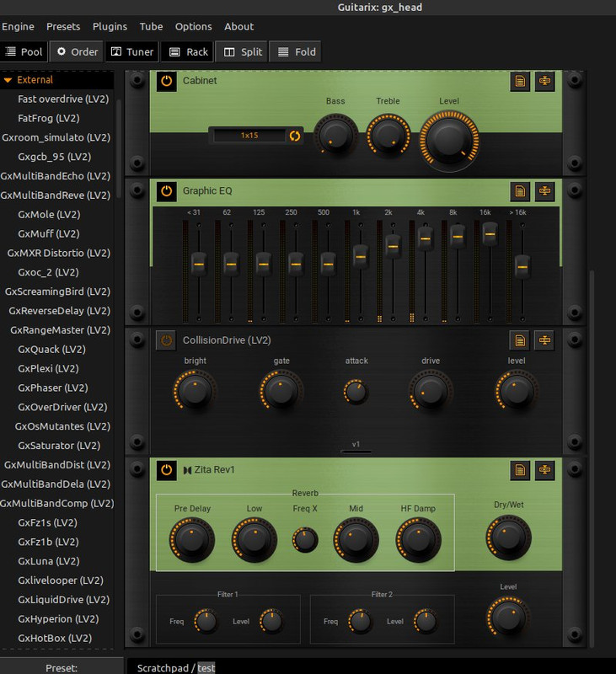The width and height of the screenshot is (616, 674).
Task: Click the CollisionDrive gate knob
Action: tap(281, 391)
